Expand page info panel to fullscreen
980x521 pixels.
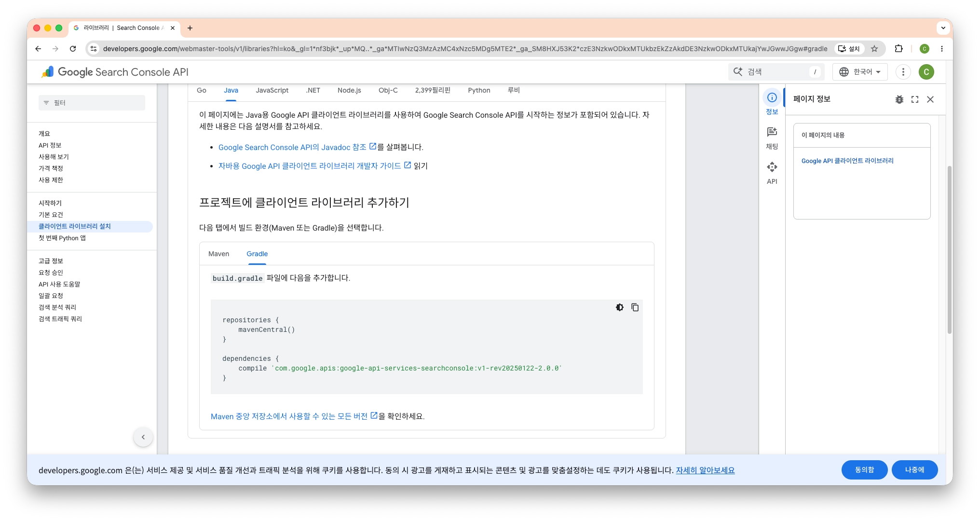click(915, 99)
